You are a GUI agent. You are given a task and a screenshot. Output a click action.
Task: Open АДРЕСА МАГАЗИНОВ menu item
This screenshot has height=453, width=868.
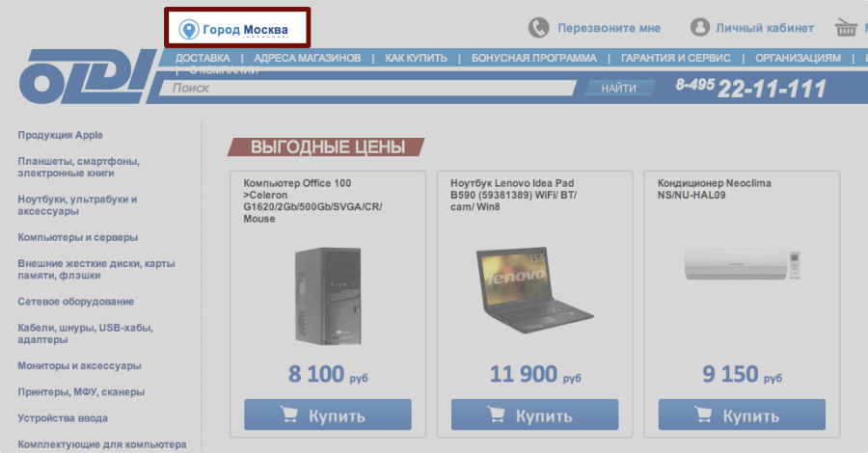pos(308,58)
